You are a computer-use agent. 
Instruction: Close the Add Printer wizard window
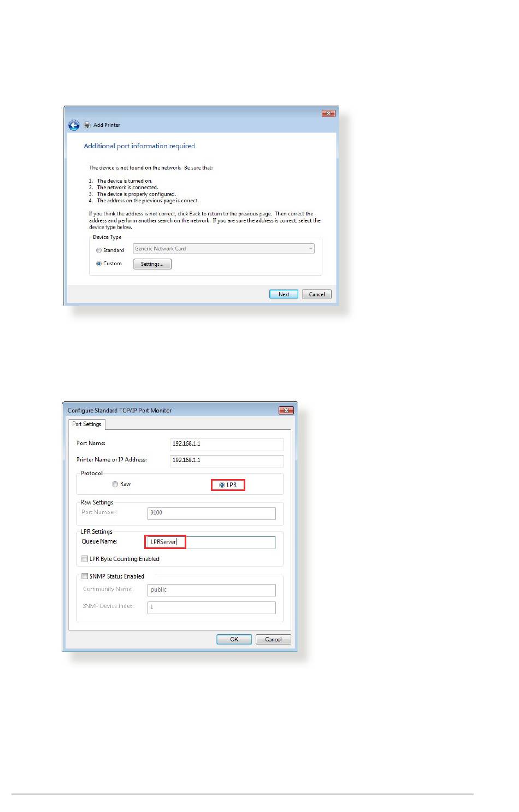click(328, 113)
